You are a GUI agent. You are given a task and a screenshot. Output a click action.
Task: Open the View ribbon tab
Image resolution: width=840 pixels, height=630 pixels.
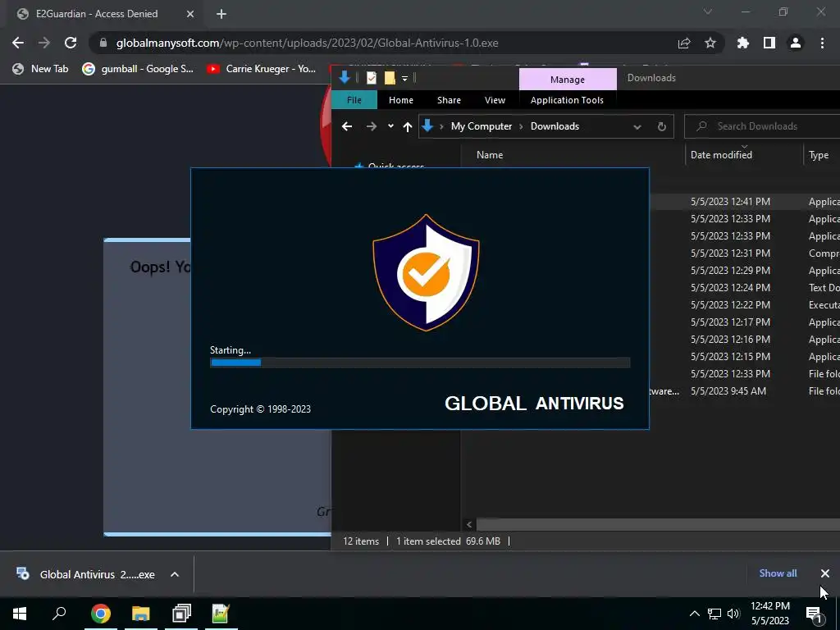[x=495, y=100]
